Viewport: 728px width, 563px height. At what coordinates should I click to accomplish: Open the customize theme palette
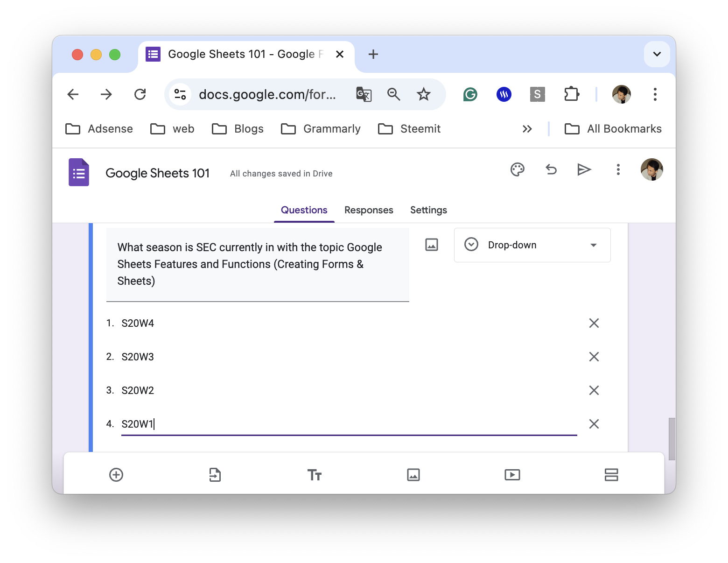(x=518, y=169)
